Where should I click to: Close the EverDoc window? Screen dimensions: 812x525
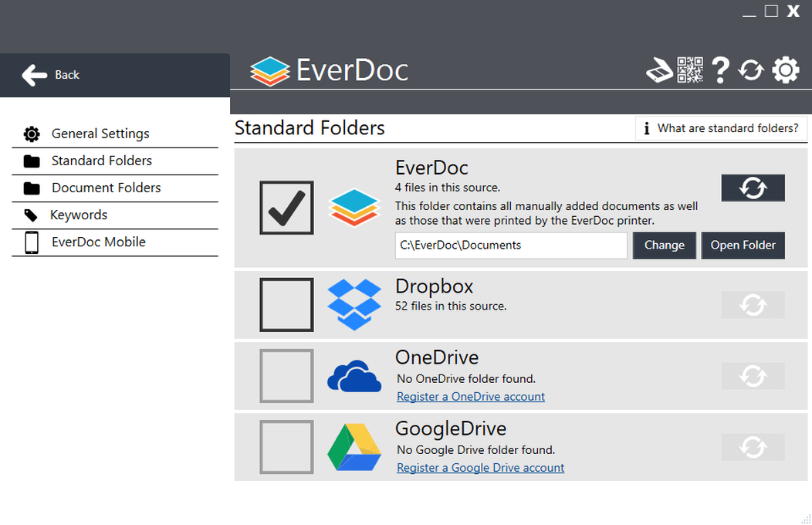(x=793, y=12)
